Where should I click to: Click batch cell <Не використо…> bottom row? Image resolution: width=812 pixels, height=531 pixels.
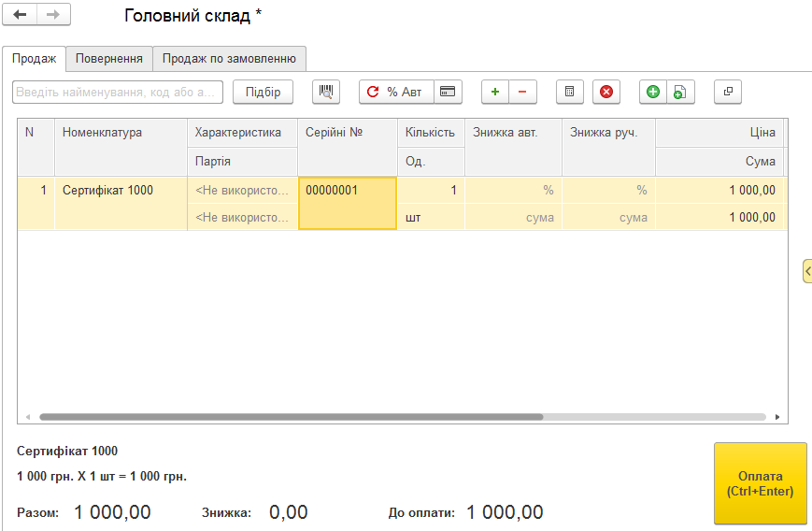[x=242, y=217]
